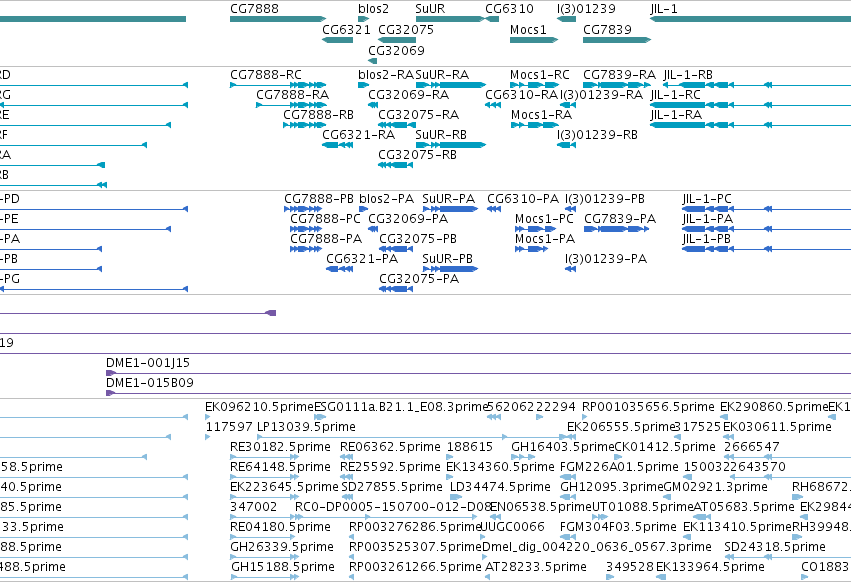Select the JIL-1 gene label

tap(664, 9)
